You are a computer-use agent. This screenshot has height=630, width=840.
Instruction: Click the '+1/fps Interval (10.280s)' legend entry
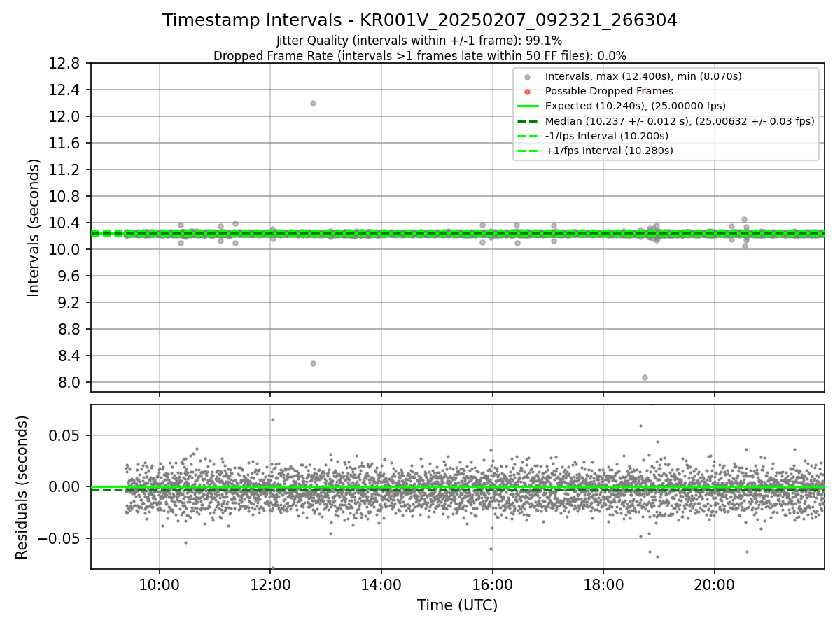point(608,150)
